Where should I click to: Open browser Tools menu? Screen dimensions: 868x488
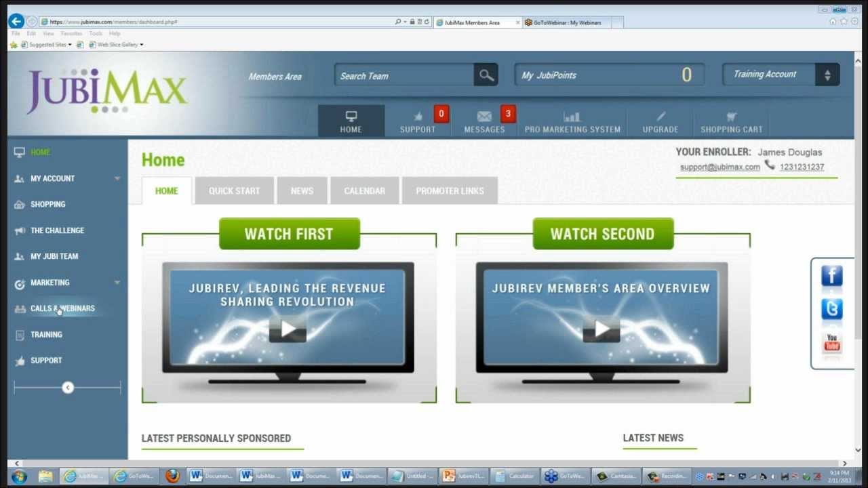96,33
